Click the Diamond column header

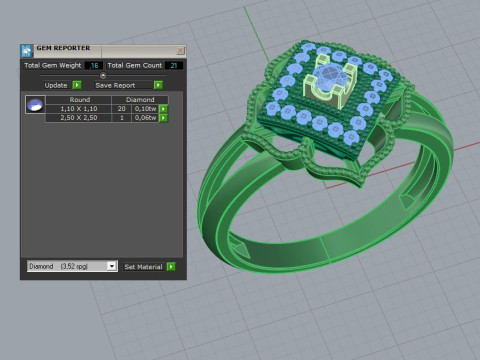click(140, 100)
